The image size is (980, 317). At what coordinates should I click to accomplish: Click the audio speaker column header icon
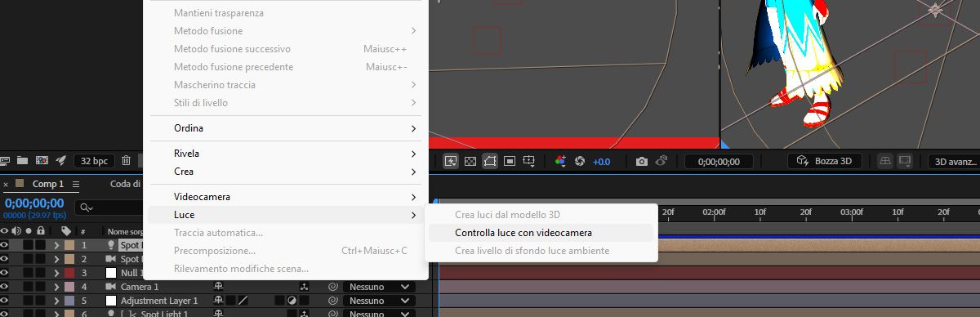tap(16, 231)
